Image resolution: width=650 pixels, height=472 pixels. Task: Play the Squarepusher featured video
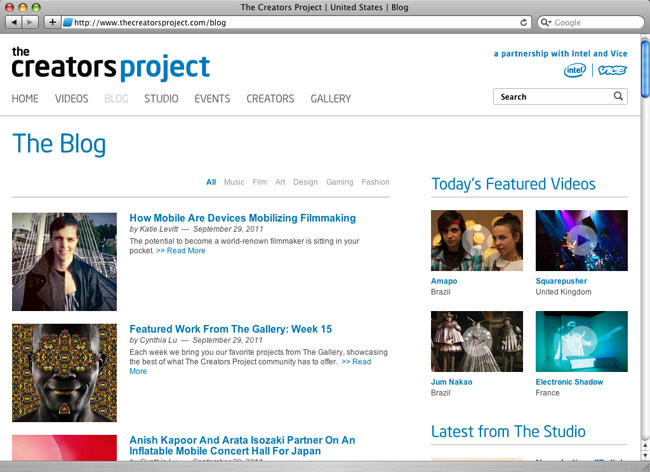(582, 240)
